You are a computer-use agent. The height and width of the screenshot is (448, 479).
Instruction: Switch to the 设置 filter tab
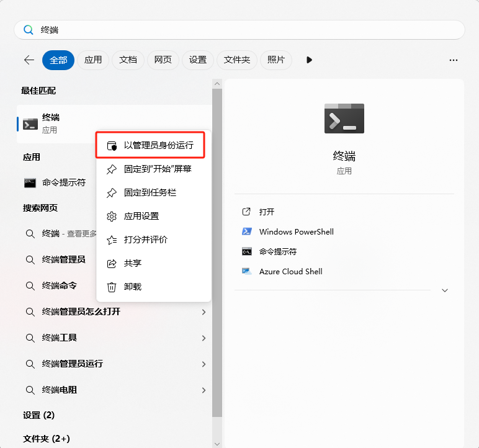point(198,60)
